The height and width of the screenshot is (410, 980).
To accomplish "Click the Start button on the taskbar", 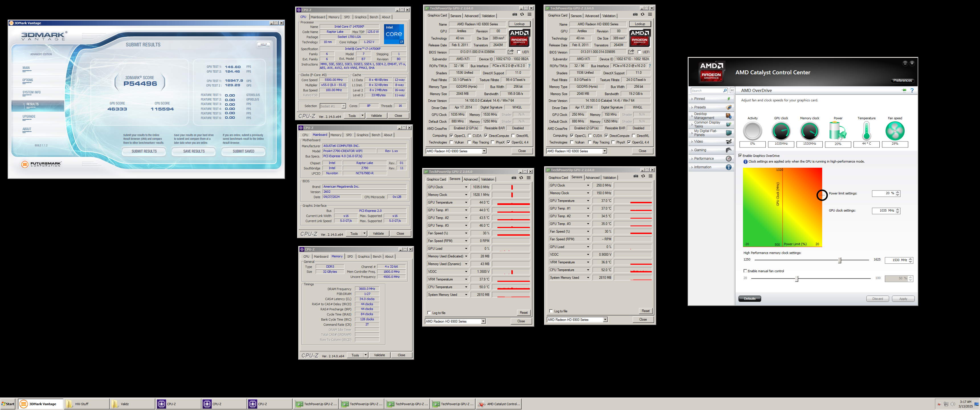I will tap(8, 404).
